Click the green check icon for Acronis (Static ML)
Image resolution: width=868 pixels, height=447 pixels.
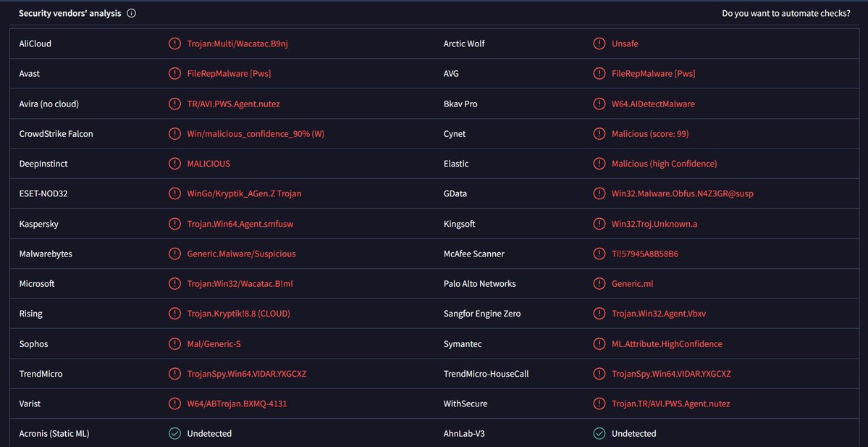click(x=174, y=434)
